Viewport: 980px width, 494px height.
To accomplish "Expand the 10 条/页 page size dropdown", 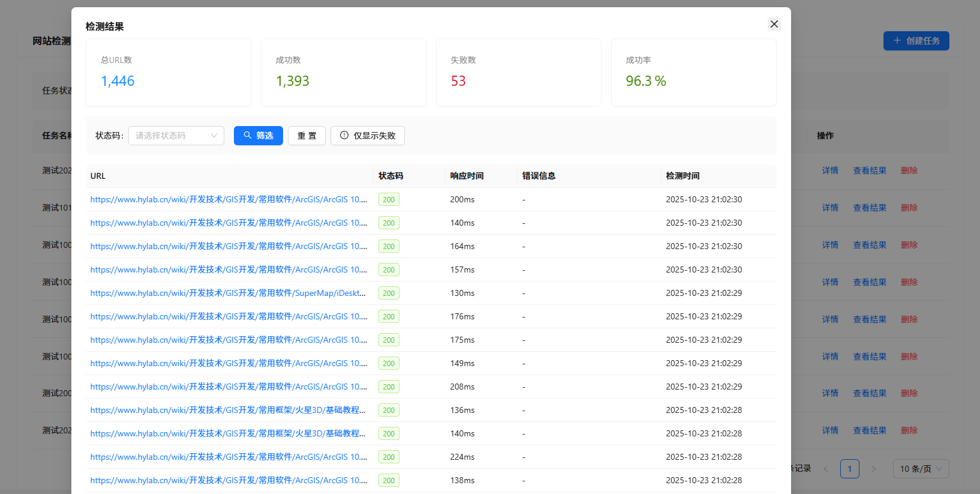I will [921, 469].
